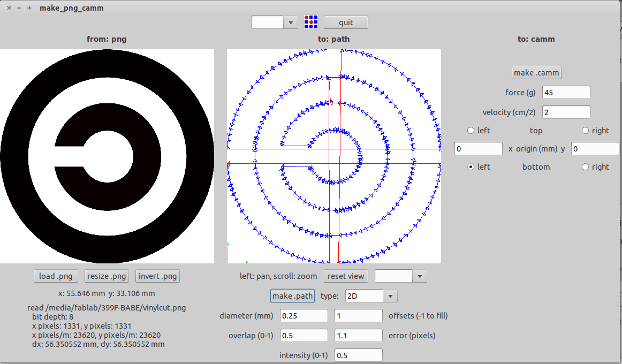Click the 'bit depth: 8' text
The image size is (622, 364).
tap(53, 317)
